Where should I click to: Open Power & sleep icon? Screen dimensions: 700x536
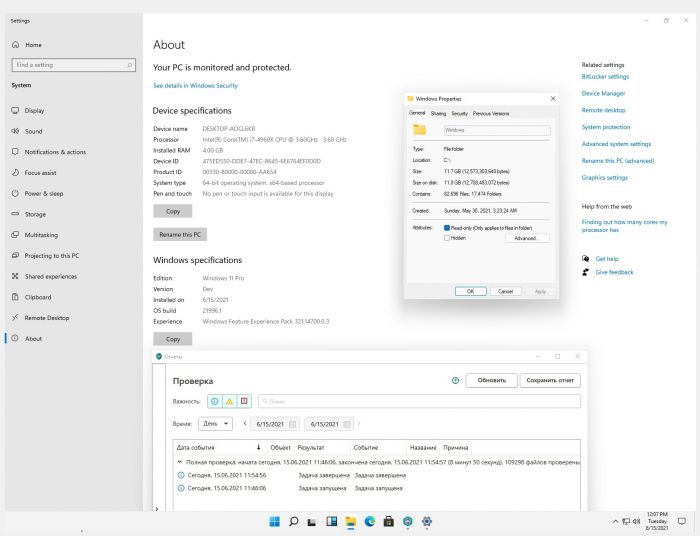point(15,193)
